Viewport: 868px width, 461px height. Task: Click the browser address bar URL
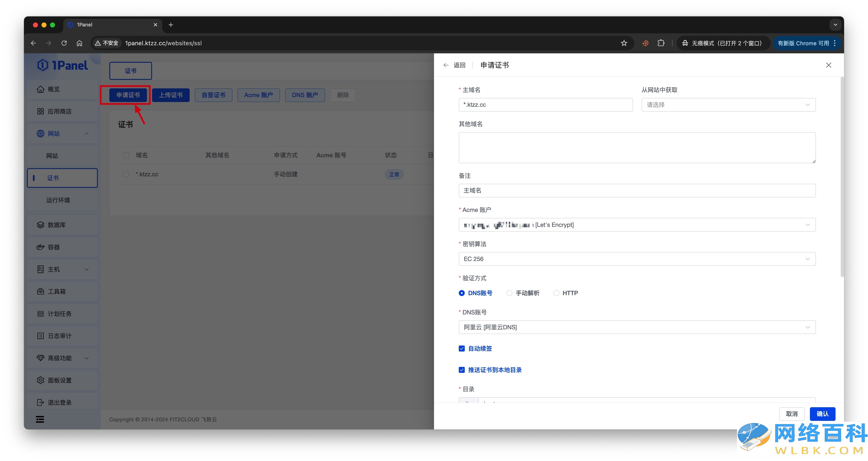[x=163, y=43]
